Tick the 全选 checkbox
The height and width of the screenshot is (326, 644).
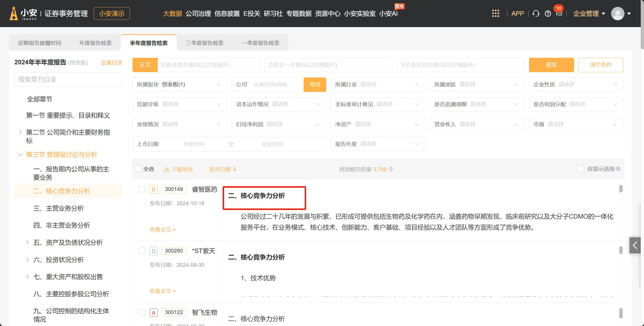(138, 169)
